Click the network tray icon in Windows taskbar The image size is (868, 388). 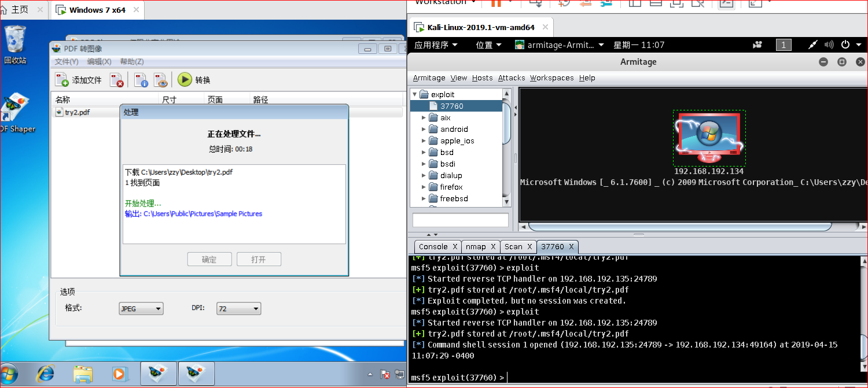pos(399,374)
